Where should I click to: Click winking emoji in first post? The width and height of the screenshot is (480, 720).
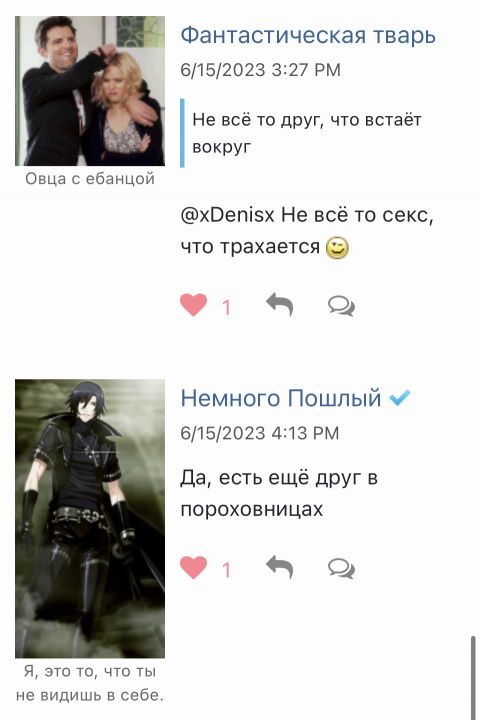point(337,248)
